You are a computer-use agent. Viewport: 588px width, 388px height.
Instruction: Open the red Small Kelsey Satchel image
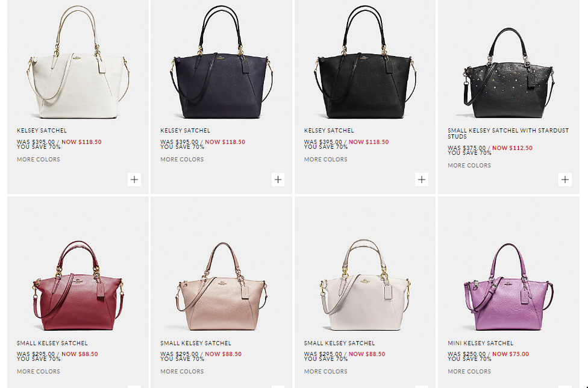pyautogui.click(x=78, y=286)
